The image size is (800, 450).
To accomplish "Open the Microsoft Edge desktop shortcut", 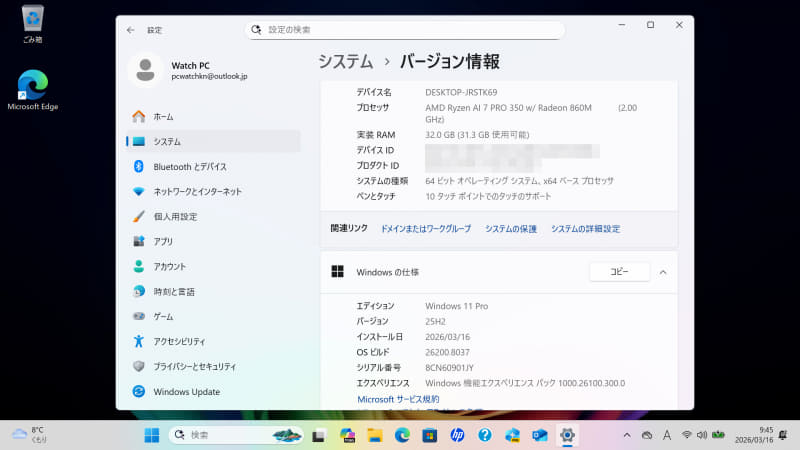I will pos(33,90).
